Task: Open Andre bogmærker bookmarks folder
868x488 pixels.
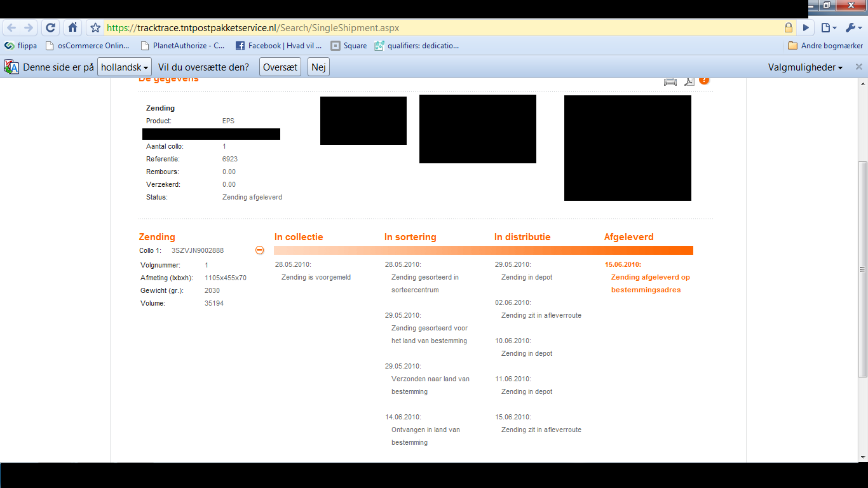Action: (x=825, y=46)
